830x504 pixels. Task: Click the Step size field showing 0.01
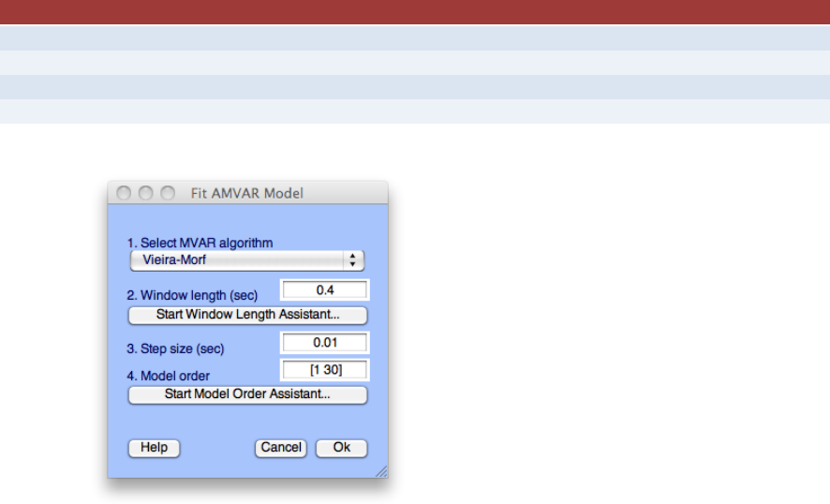pos(324,343)
